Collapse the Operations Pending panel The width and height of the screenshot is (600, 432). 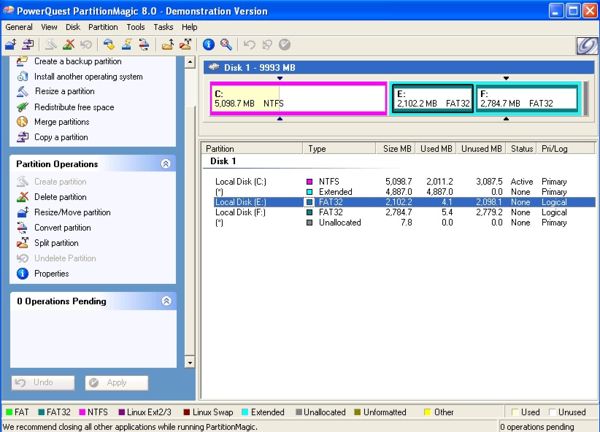click(165, 301)
